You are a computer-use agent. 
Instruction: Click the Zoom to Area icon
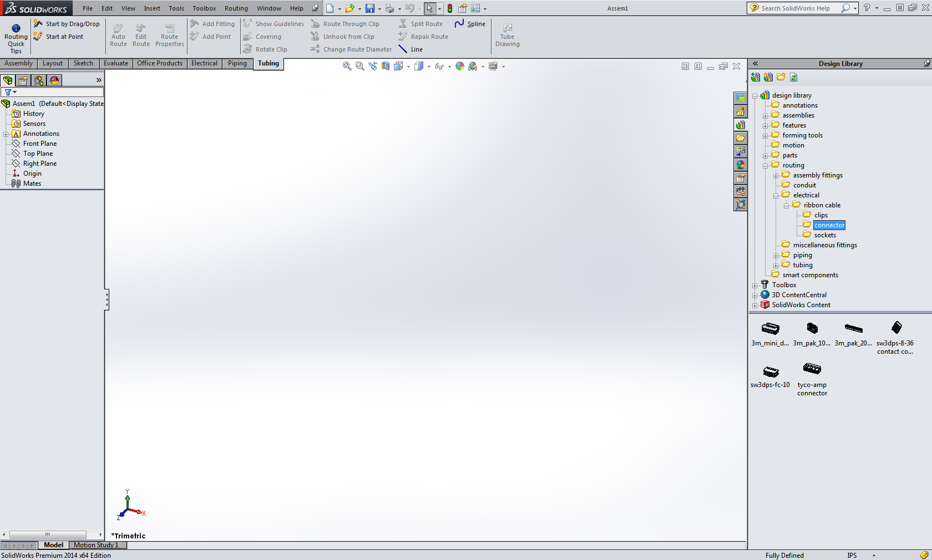pyautogui.click(x=359, y=66)
